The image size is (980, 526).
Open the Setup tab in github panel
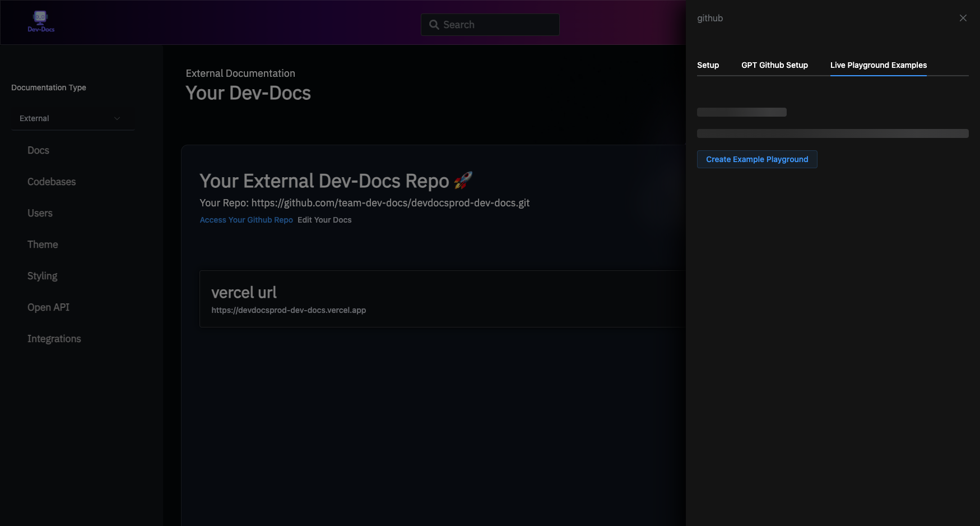click(x=708, y=65)
